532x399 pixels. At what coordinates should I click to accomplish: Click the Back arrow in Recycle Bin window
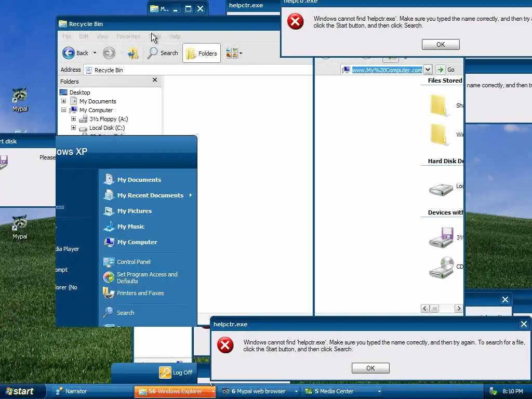coord(69,53)
